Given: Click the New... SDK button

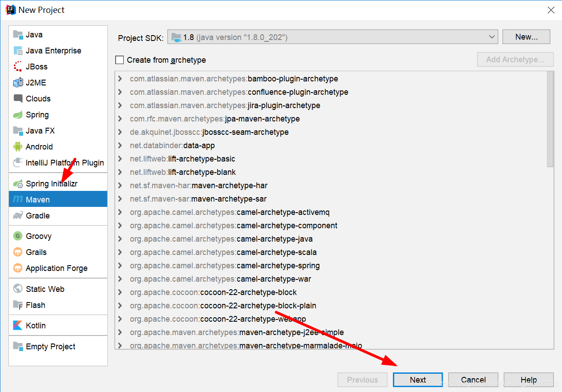Looking at the screenshot, I should pyautogui.click(x=526, y=37).
